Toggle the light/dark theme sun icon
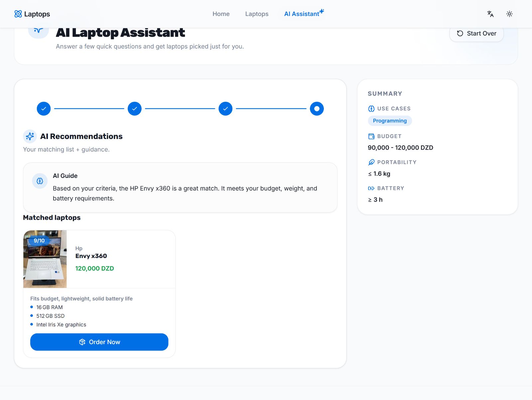This screenshot has height=400, width=532. (509, 14)
